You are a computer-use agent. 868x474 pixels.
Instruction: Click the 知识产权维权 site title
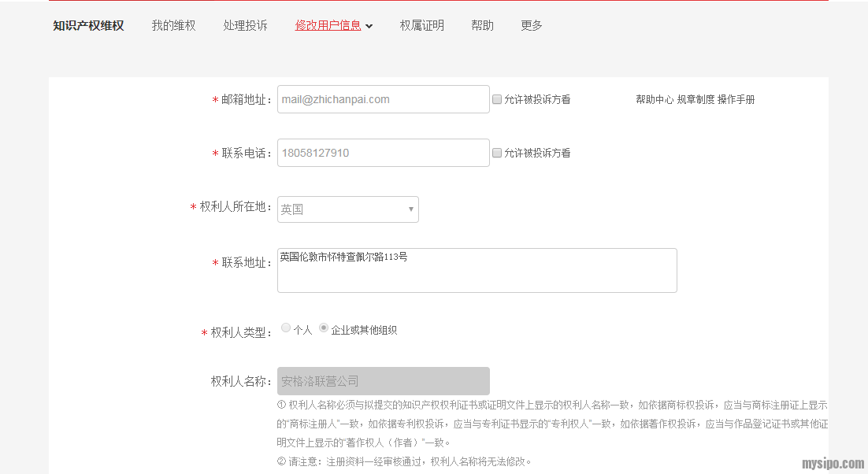point(88,25)
